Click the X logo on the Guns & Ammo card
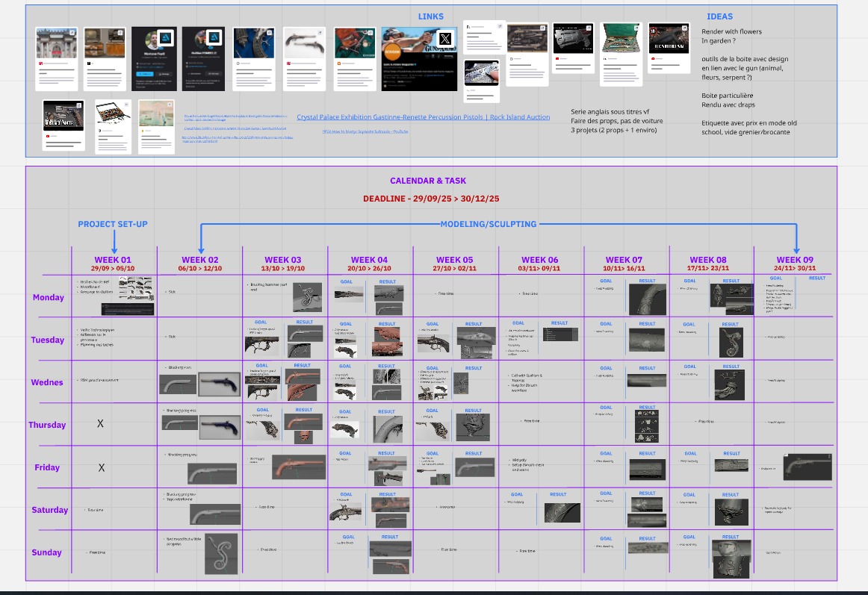The width and height of the screenshot is (868, 595). click(444, 39)
